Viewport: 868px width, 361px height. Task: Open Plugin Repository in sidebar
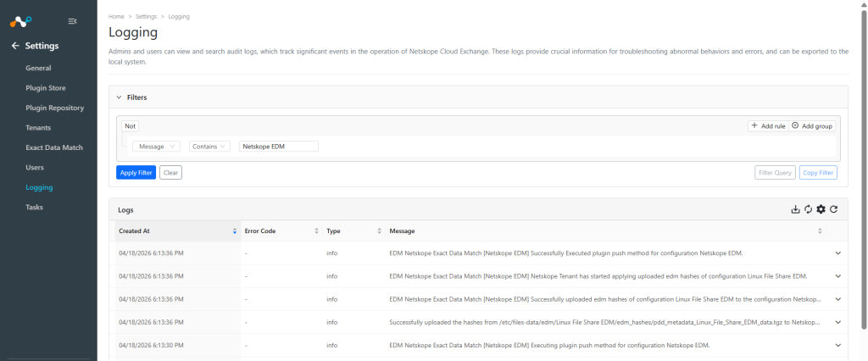click(55, 108)
